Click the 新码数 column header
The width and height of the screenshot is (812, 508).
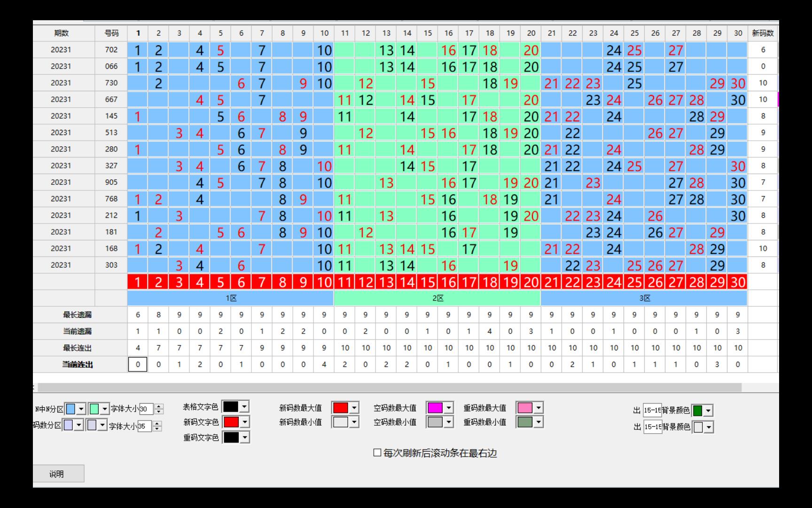(x=763, y=33)
